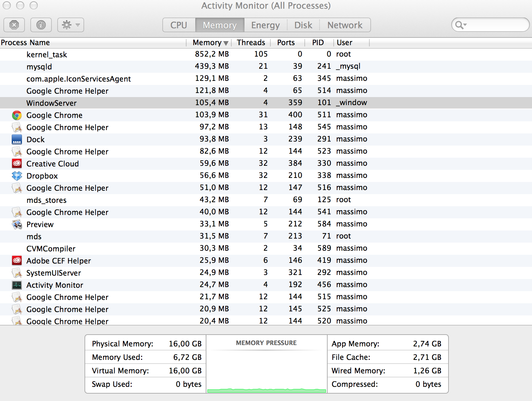Sort by the Process Name column header

click(x=93, y=42)
